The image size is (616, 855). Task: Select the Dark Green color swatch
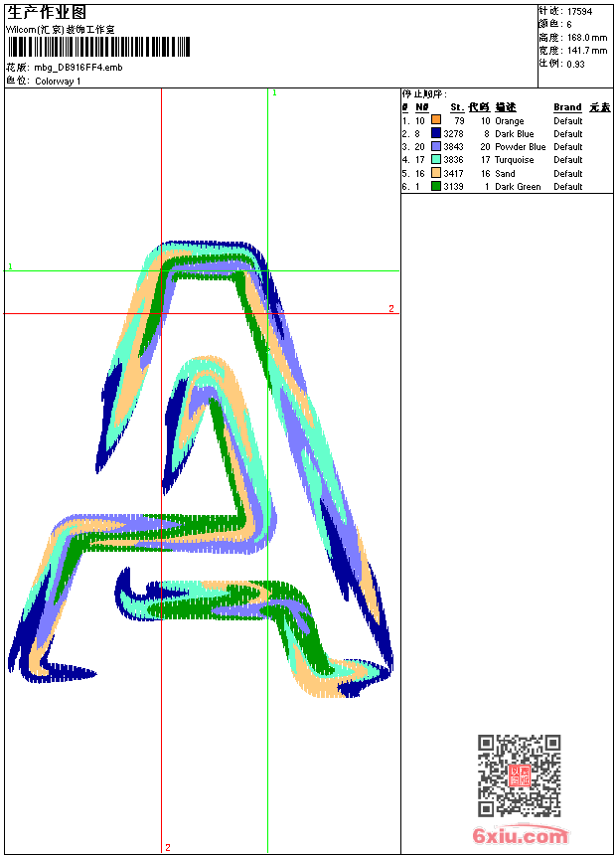coord(436,186)
